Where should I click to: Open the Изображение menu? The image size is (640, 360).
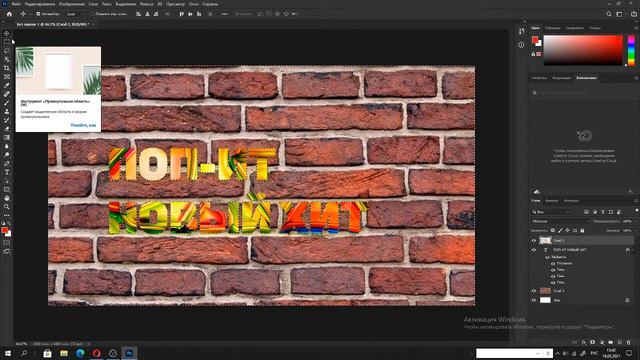coord(72,4)
